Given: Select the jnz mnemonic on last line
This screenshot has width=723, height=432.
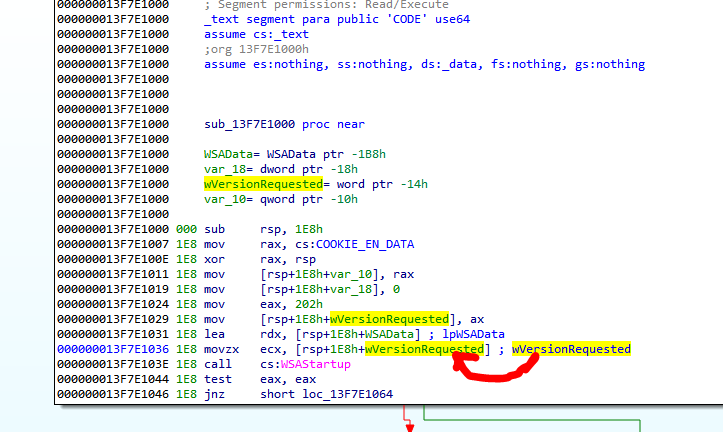Looking at the screenshot, I should tap(214, 396).
